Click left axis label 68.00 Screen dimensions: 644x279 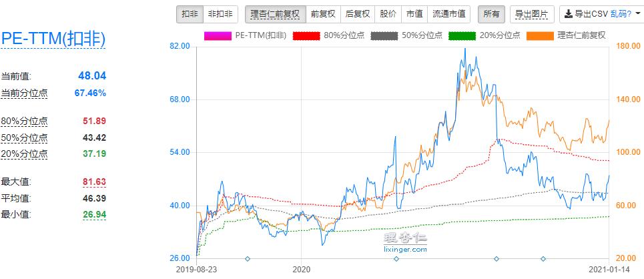pyautogui.click(x=180, y=99)
